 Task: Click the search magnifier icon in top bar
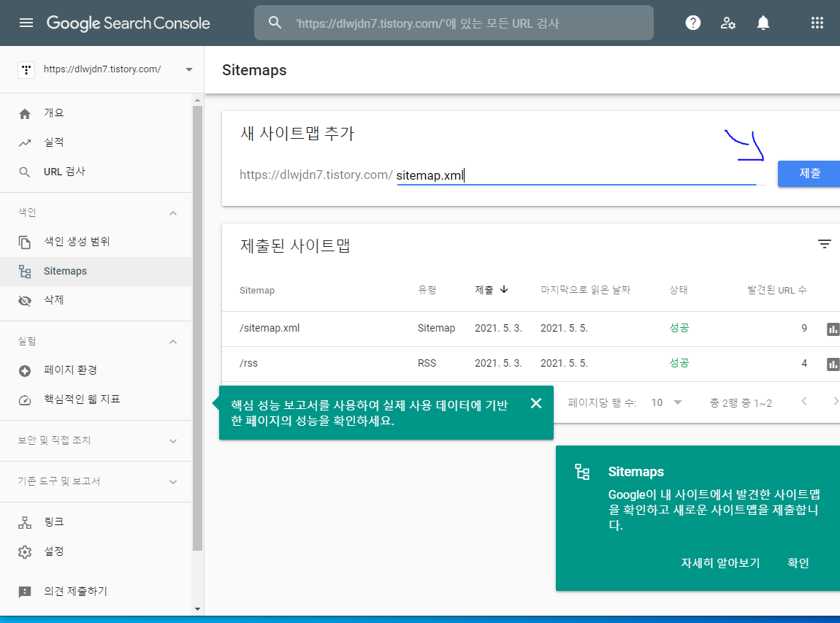pos(275,23)
